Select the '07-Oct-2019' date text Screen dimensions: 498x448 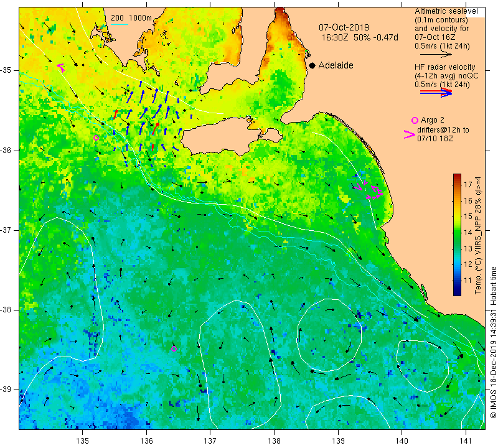[x=344, y=27]
